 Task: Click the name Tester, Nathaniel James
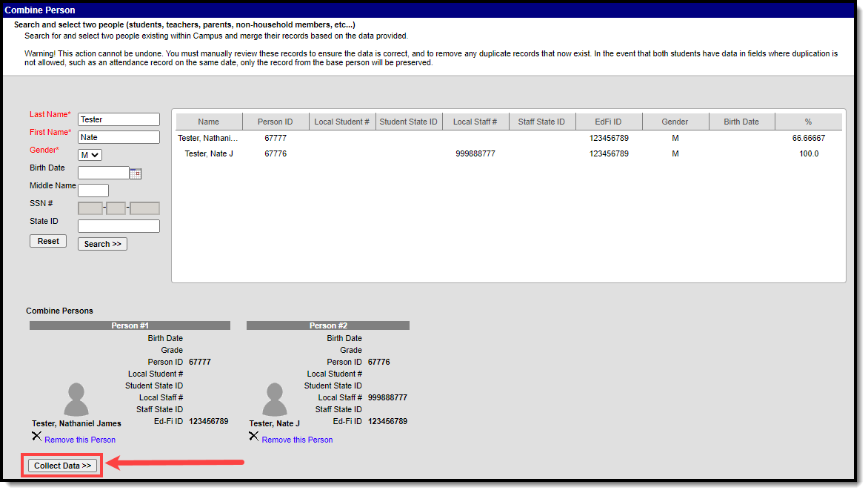[x=76, y=424]
